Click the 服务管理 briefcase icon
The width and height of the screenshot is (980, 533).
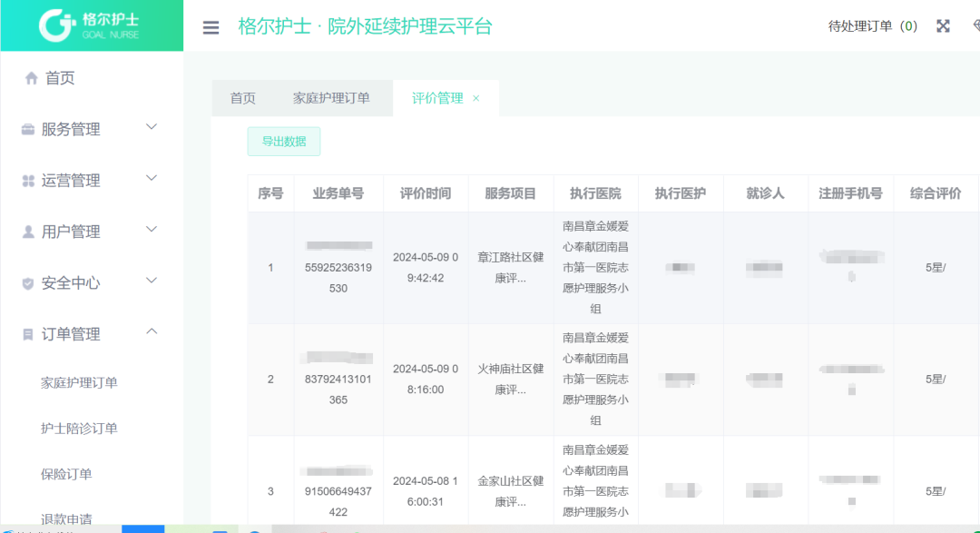pyautogui.click(x=28, y=130)
